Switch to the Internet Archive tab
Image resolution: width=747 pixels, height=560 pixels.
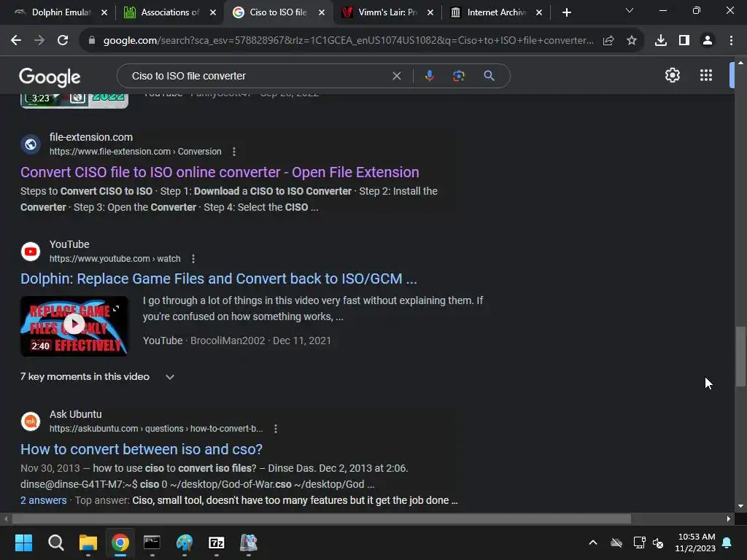tap(496, 12)
